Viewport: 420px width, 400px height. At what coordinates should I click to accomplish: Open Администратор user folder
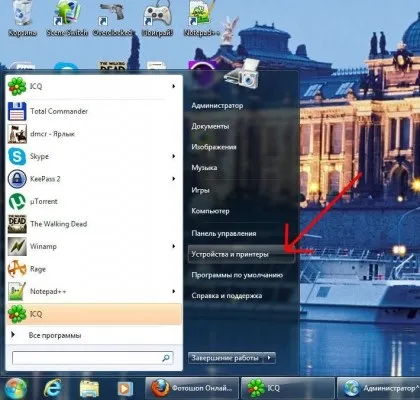tap(217, 106)
